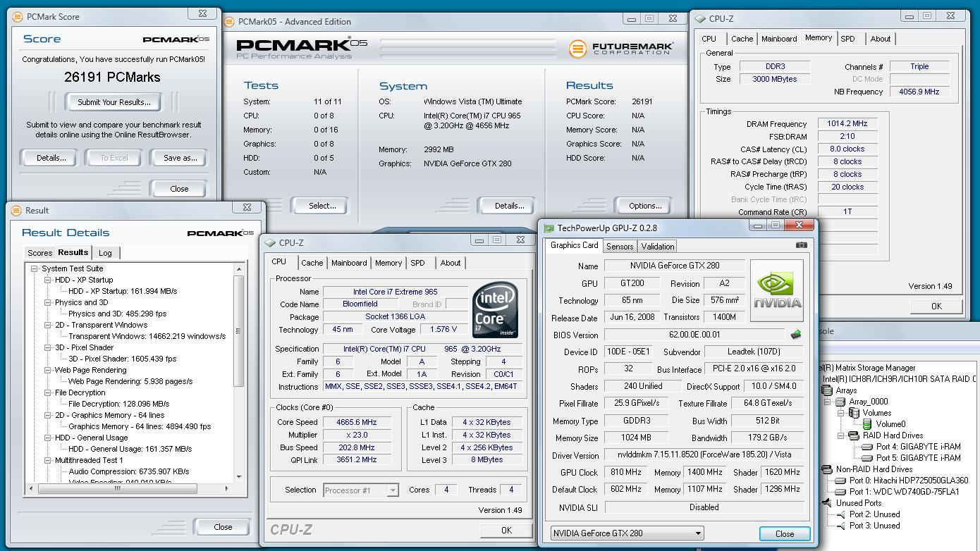The width and height of the screenshot is (980, 551).
Task: Collapse the Array_0000 node in storage tree
Action: 828,402
